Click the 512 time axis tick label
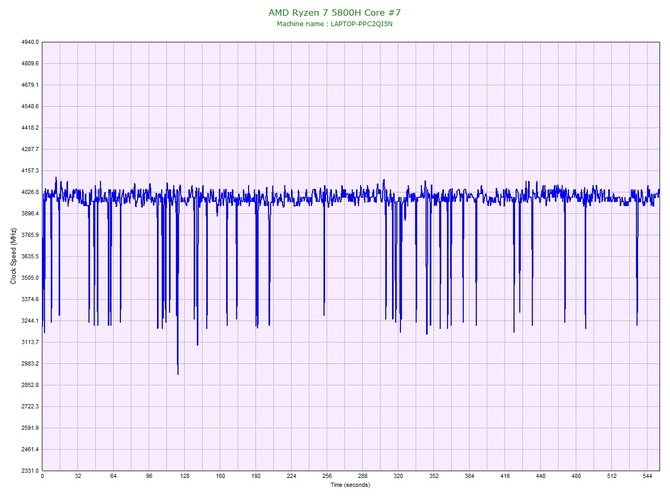 point(612,476)
